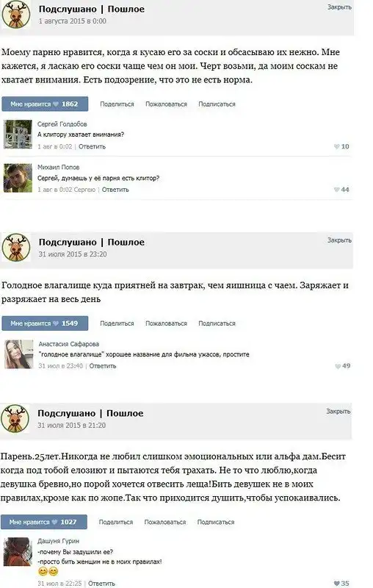Image resolution: width=373 pixels, height=588 pixels.
Task: Open deer avatar on the 23:20 post
Action: click(x=15, y=248)
